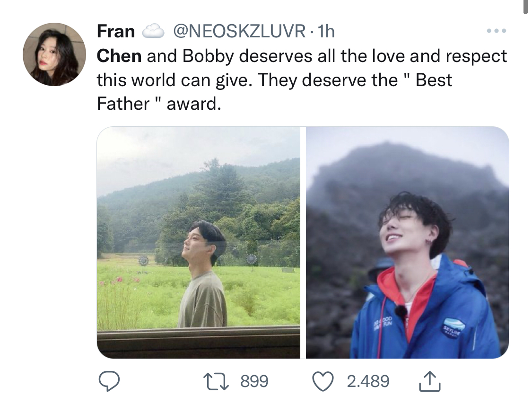Click the reply speech bubble icon
This screenshot has height=404, width=532.
point(109,381)
